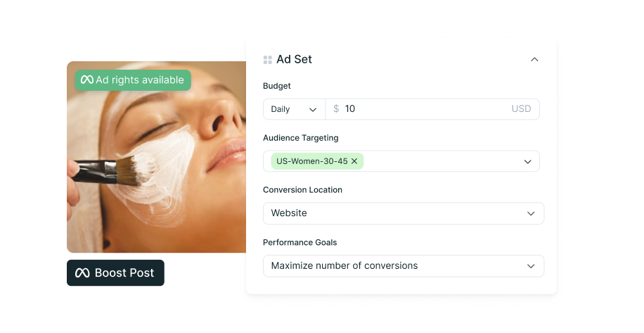644x333 pixels.
Task: Click the Meta icon in Ad rights badge
Action: pos(87,80)
